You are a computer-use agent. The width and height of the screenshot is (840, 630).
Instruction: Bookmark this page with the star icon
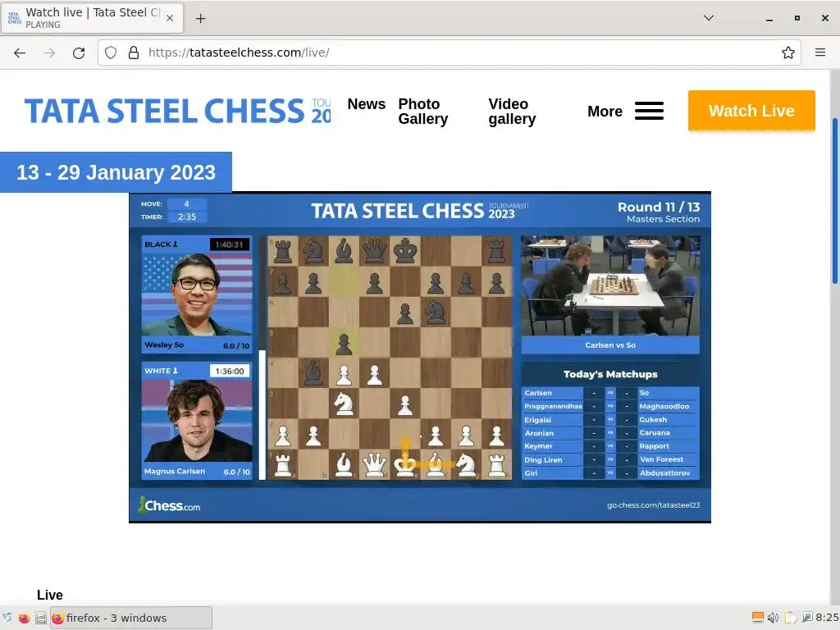787,52
